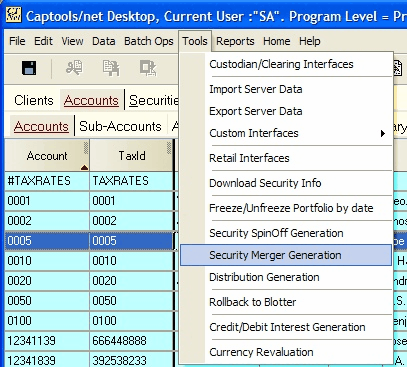The width and height of the screenshot is (407, 367).
Task: Click the Account column sort arrow
Action: [84, 167]
